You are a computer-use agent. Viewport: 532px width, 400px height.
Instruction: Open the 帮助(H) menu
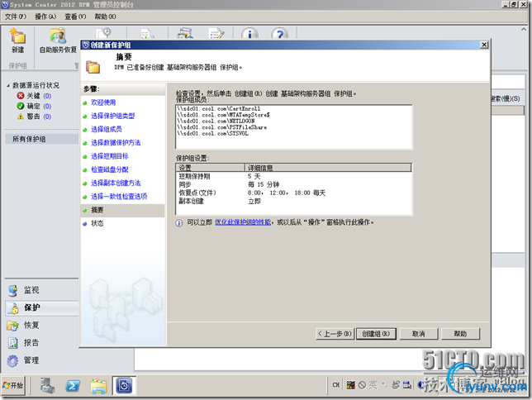pos(105,17)
